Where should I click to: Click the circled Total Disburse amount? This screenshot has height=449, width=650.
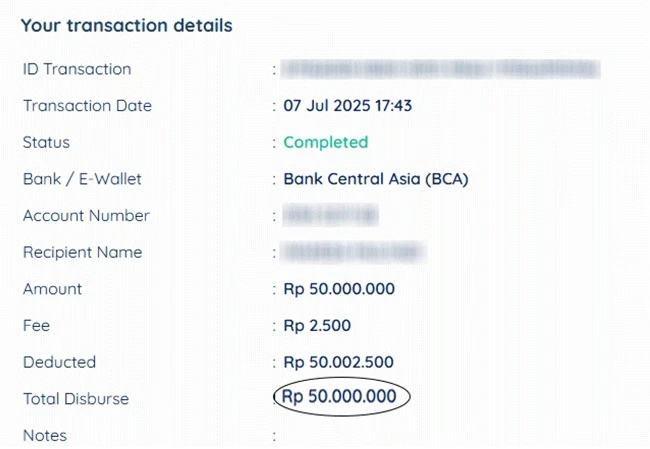pyautogui.click(x=339, y=396)
